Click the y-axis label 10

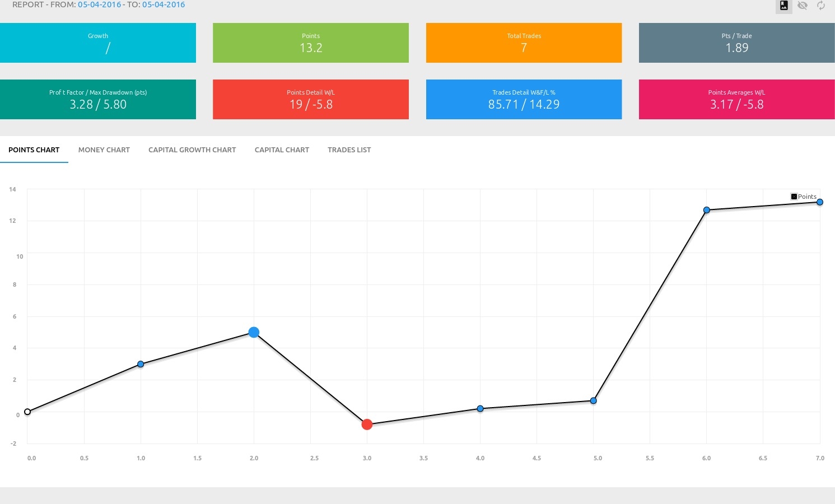pos(20,256)
